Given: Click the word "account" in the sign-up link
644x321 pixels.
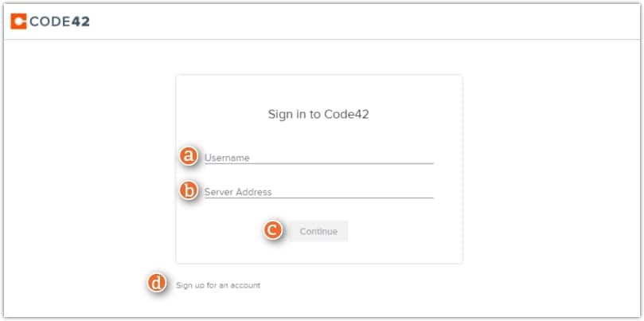Looking at the screenshot, I should tap(246, 284).
